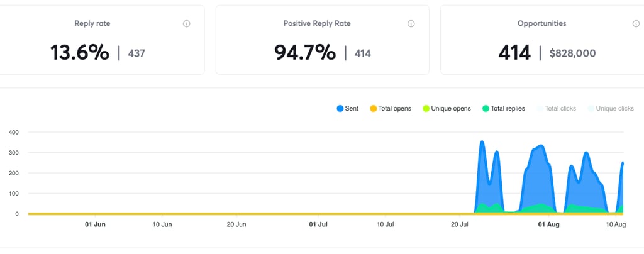Click the teal Total replies legend dot
Screen dimensions: 644x254
pos(485,109)
